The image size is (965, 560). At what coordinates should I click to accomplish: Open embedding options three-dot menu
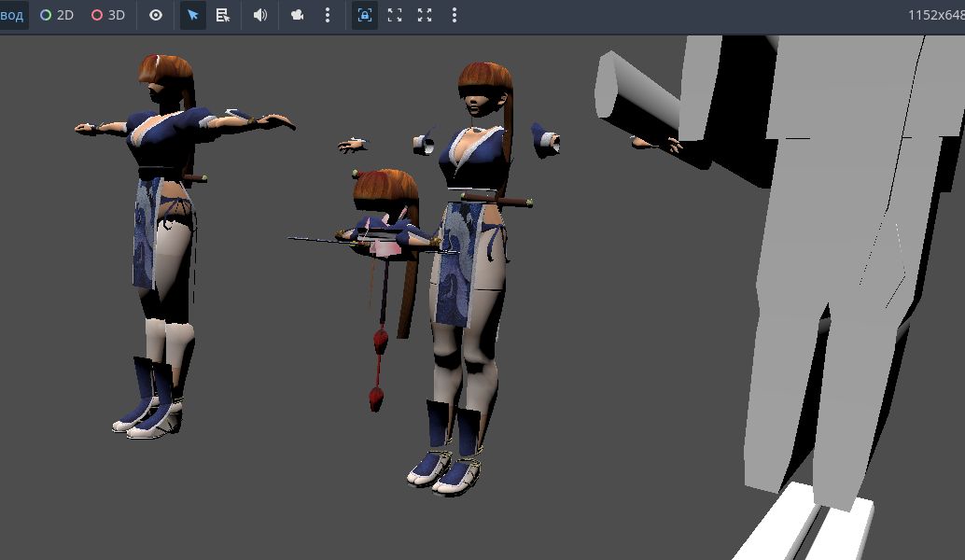[x=455, y=15]
